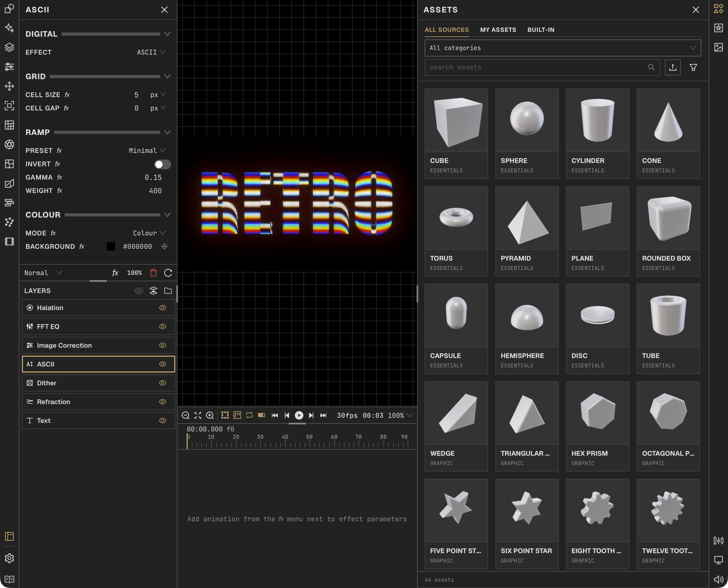Zoom in the canvas with the plus magnifier
728x588 pixels.
(x=210, y=415)
